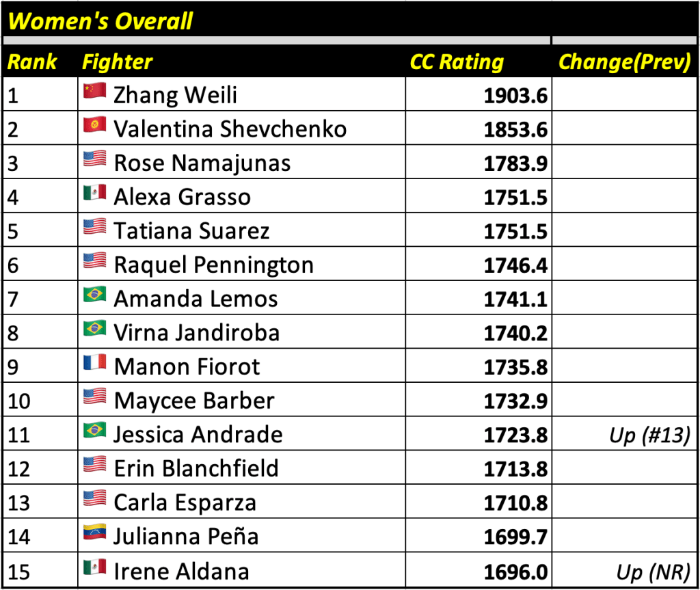Click the Brazilian flag next to Amanda Lemos
Screen dimensions: 700x590
pyautogui.click(x=94, y=295)
